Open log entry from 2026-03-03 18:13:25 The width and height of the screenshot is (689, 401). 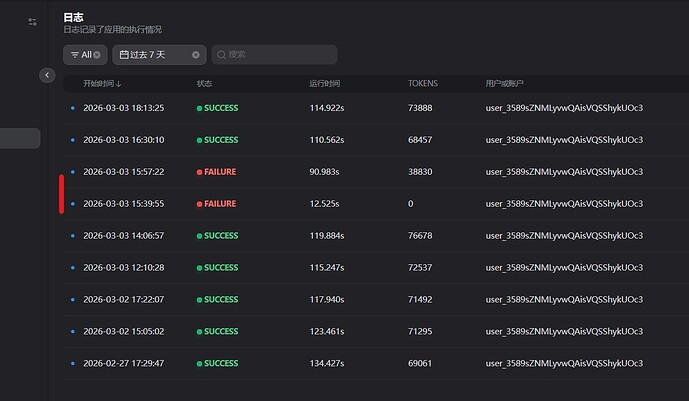coord(123,108)
